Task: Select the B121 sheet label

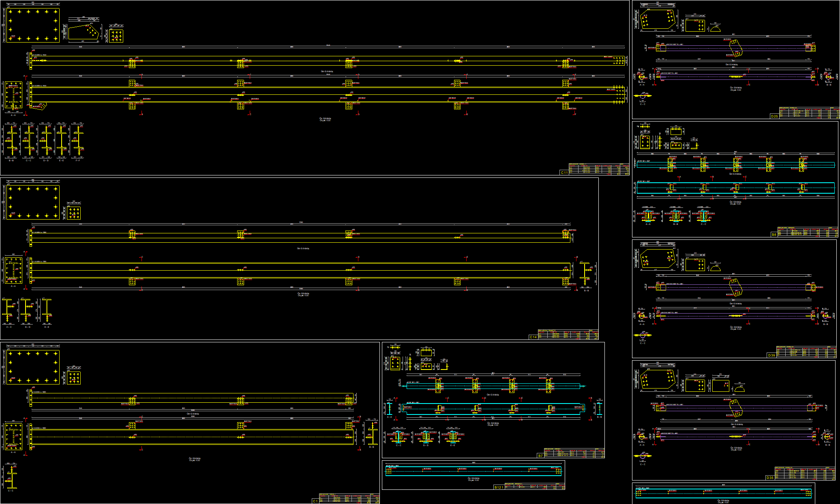Action: 499,487
